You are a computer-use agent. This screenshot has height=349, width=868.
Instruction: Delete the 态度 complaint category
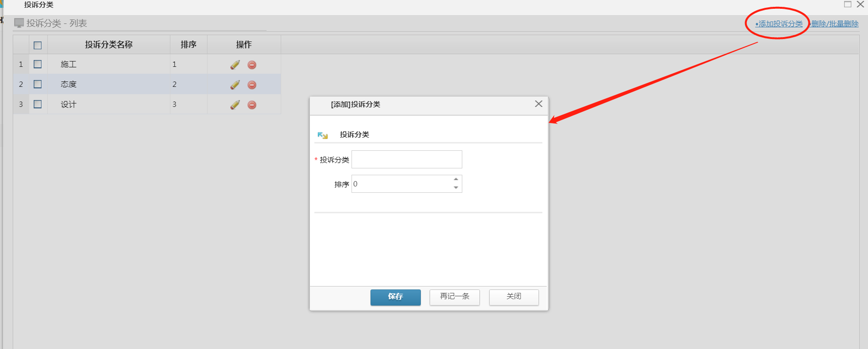click(x=252, y=85)
